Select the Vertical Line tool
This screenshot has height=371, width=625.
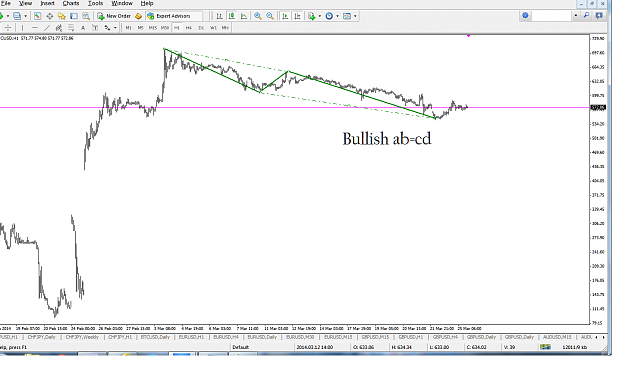(22, 28)
